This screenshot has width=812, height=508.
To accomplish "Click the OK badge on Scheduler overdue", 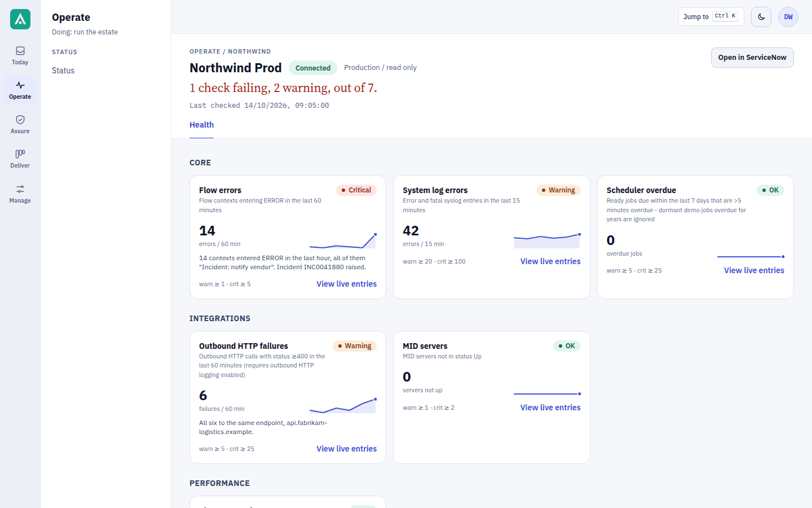I will 770,190.
